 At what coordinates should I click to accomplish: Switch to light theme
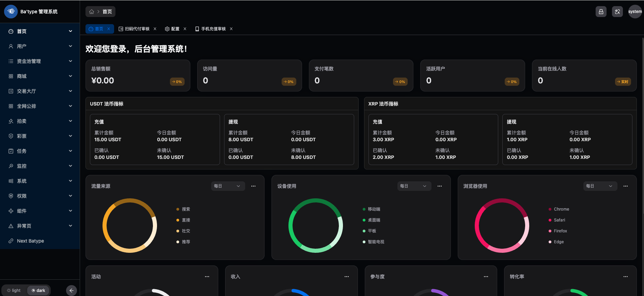(14, 291)
